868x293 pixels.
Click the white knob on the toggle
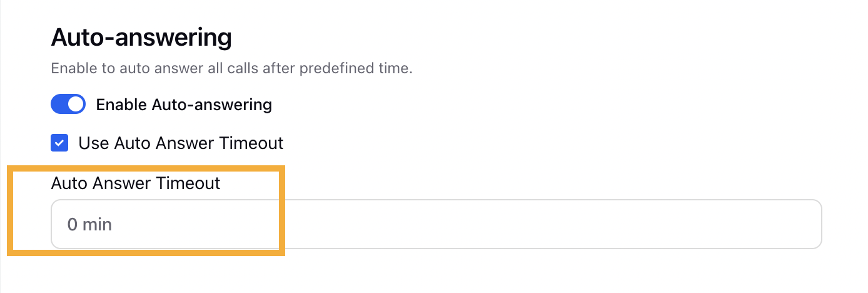coord(76,105)
